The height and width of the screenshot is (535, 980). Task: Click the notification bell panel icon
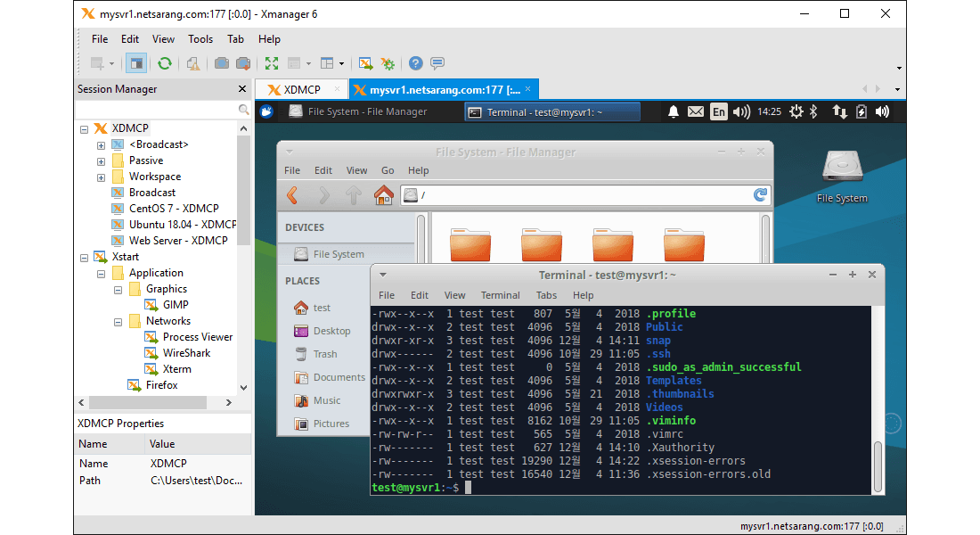(674, 112)
